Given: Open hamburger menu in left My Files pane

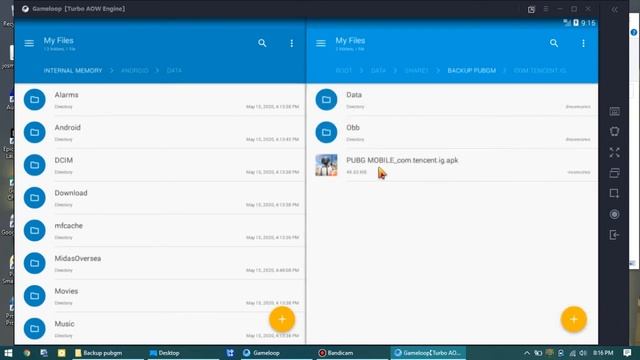Looking at the screenshot, I should [29, 43].
